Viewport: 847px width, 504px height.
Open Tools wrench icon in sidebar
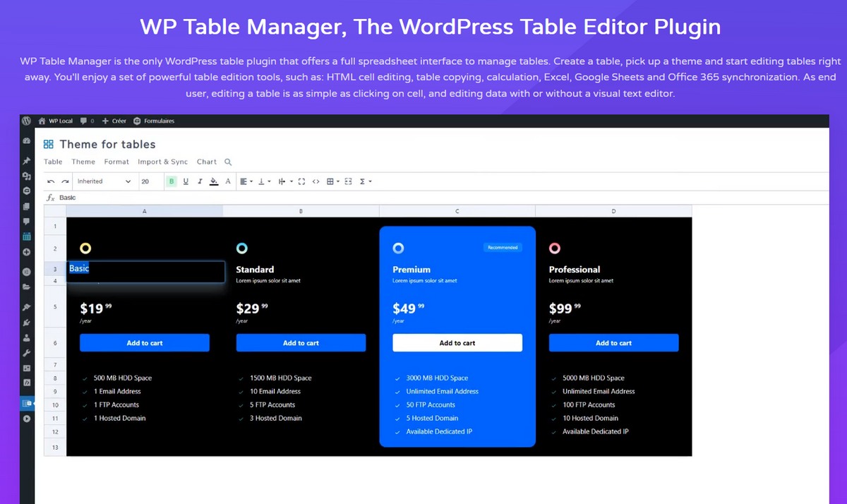[27, 352]
